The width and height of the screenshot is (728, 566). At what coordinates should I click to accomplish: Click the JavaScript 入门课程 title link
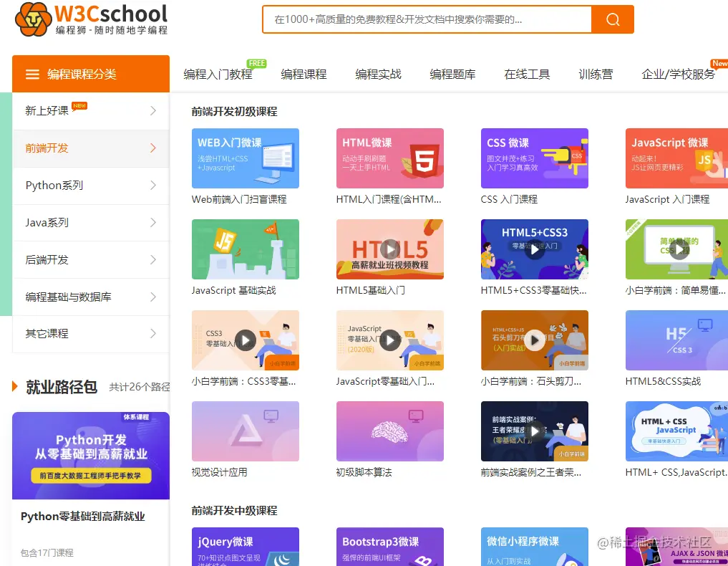point(667,199)
